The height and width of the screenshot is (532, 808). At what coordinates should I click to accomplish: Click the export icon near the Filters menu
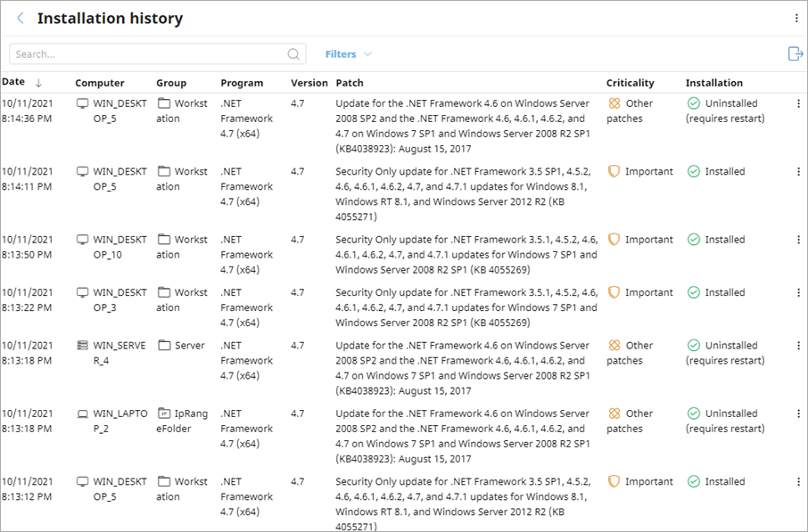[x=795, y=53]
